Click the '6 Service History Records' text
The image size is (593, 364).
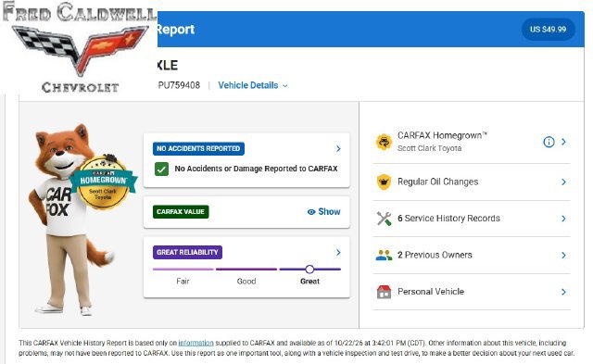tap(448, 219)
